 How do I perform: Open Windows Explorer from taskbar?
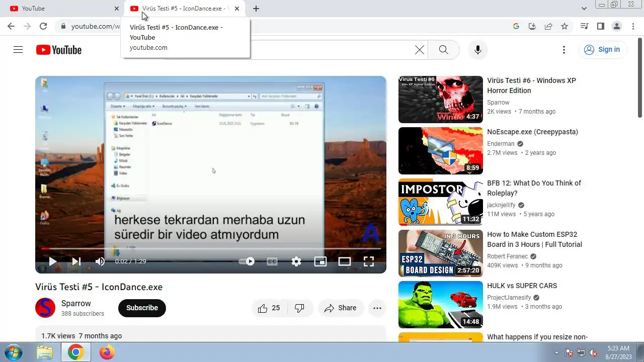[x=45, y=352]
